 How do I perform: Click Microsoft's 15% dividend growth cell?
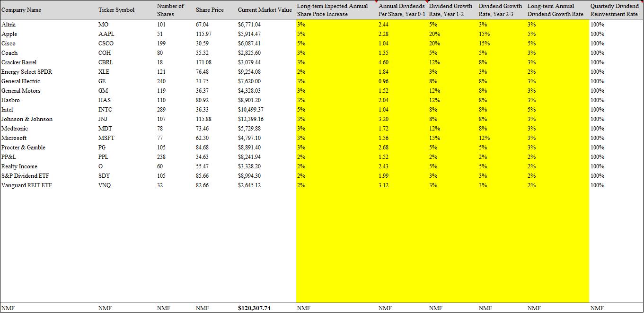pos(434,138)
